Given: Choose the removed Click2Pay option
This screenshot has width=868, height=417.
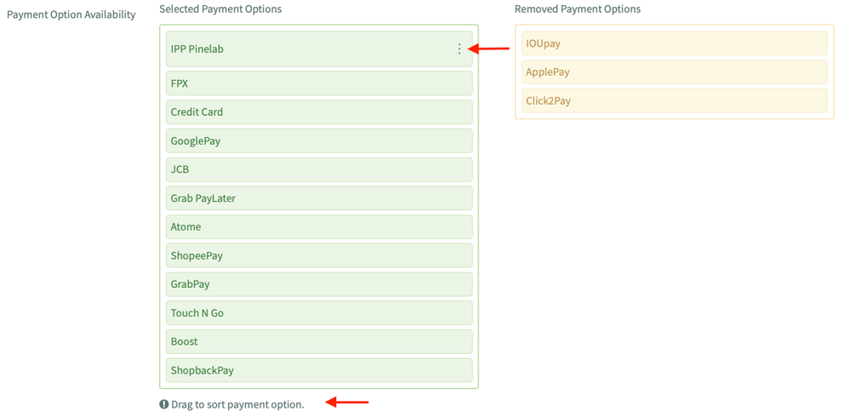Looking at the screenshot, I should click(x=674, y=100).
